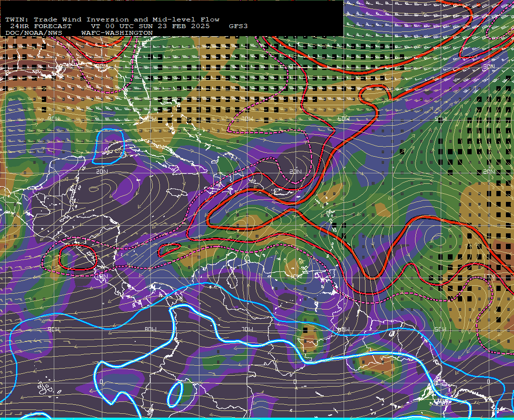Click the 30N label in the northeastern Atlantic
Image resolution: width=514 pixels, height=420 pixels.
coord(489,66)
